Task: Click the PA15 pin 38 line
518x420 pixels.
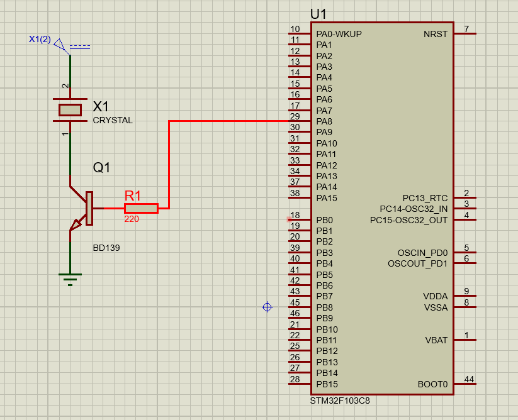Action: [300, 197]
